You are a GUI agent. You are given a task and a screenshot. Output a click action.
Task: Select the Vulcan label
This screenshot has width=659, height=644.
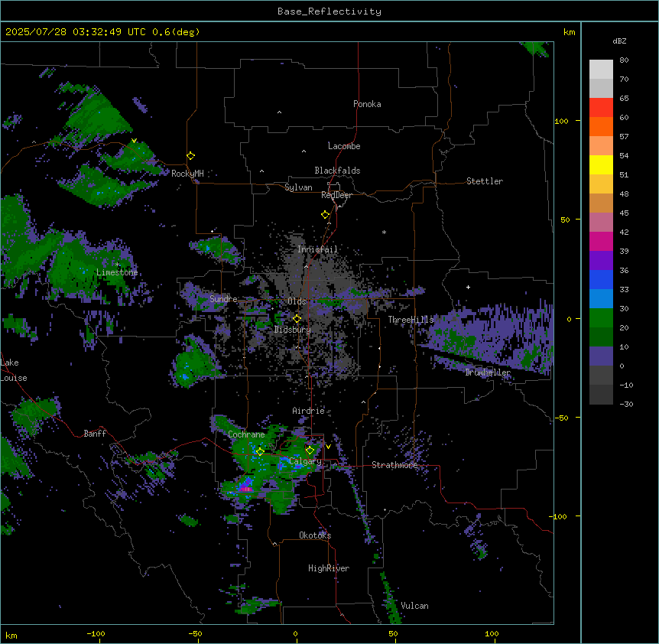click(x=415, y=606)
